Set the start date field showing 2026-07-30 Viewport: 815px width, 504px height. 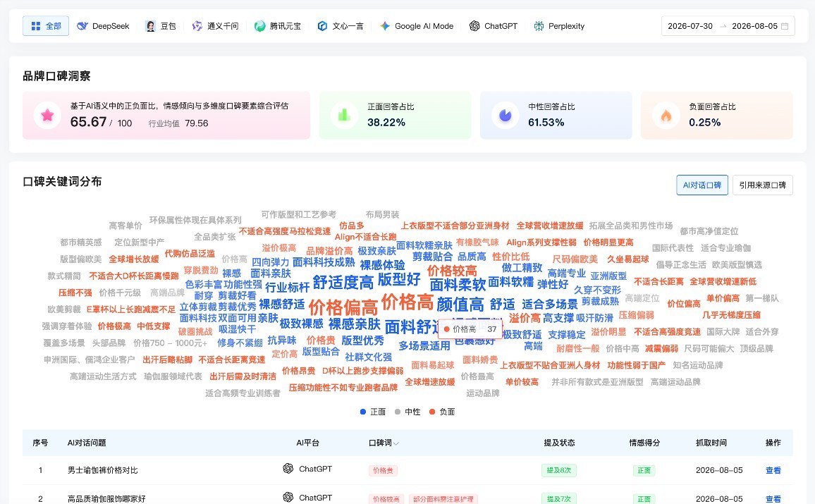[x=690, y=26]
